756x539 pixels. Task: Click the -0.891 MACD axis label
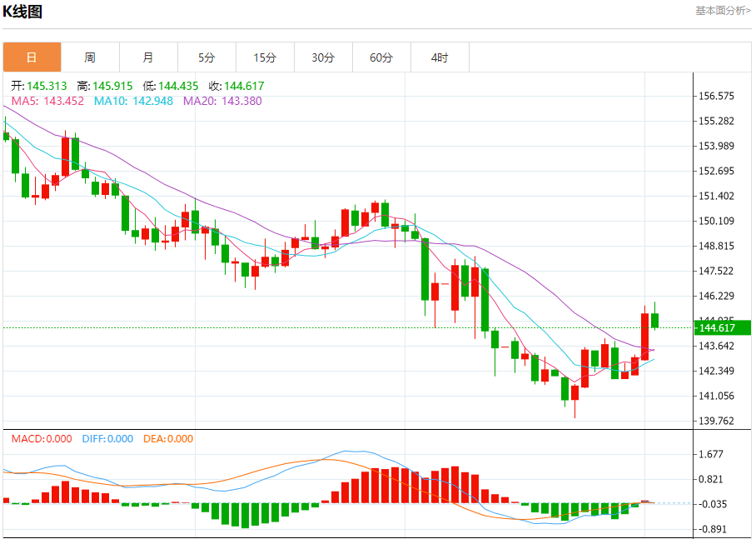711,529
